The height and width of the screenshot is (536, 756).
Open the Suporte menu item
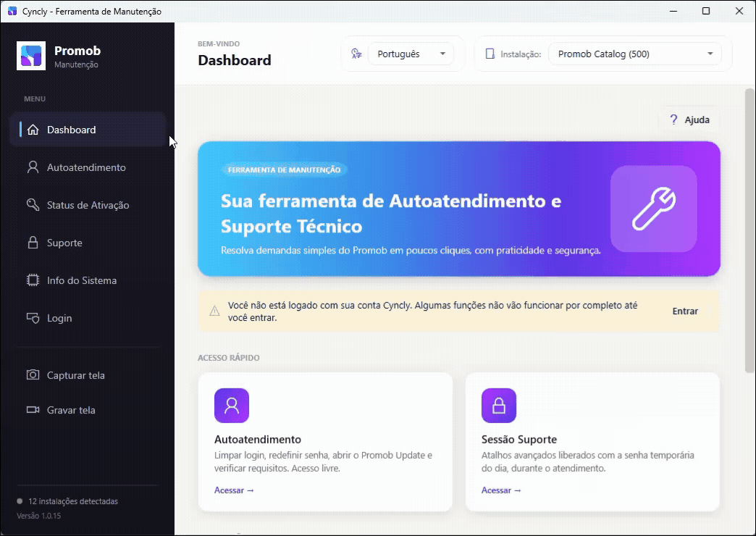click(x=88, y=243)
